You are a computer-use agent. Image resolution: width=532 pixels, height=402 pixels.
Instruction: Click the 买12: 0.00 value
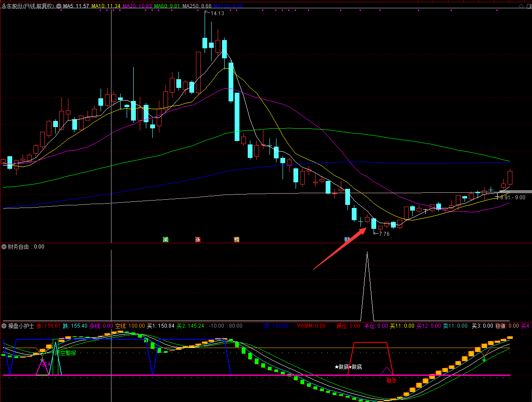(429, 326)
